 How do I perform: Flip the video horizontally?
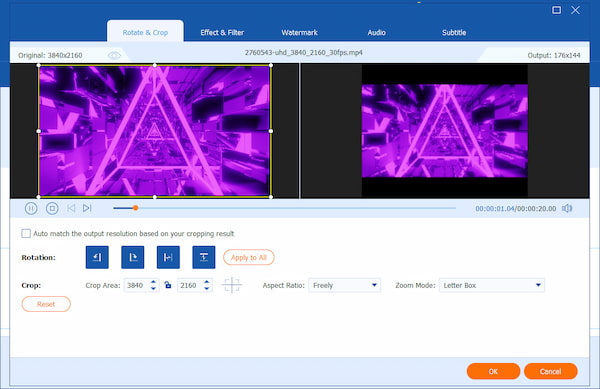pos(168,257)
